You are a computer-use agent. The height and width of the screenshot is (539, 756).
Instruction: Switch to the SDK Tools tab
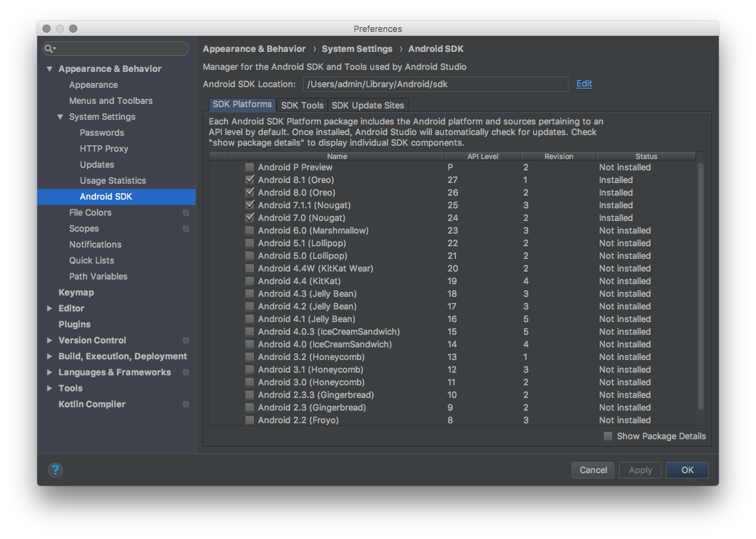click(302, 105)
